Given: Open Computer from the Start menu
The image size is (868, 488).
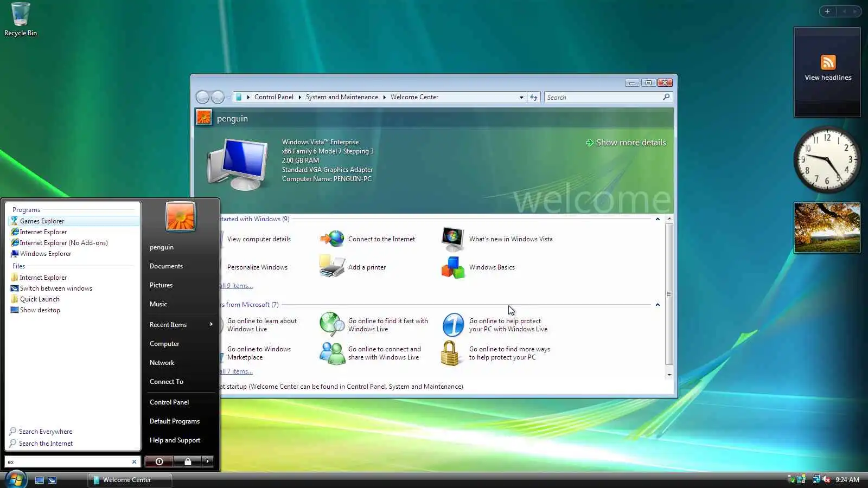Looking at the screenshot, I should click(x=164, y=344).
